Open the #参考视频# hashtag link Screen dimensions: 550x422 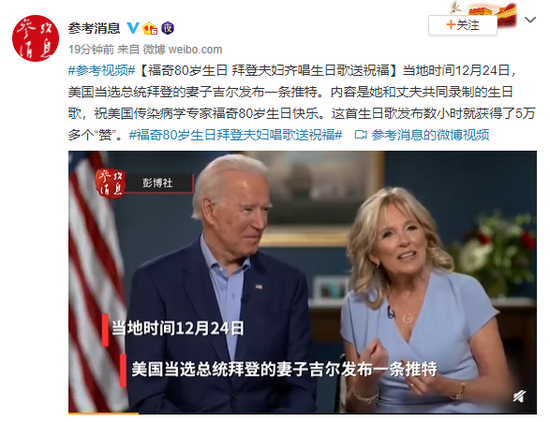[102, 71]
